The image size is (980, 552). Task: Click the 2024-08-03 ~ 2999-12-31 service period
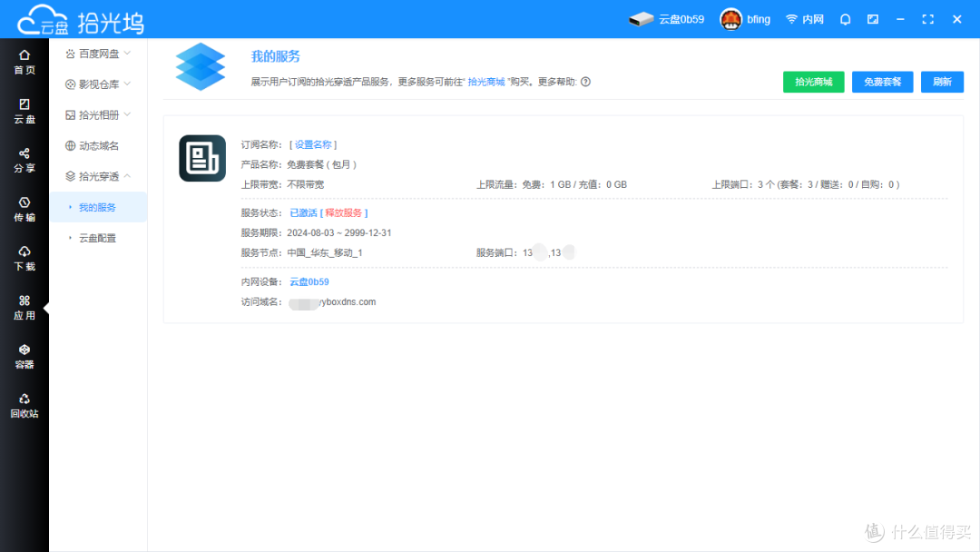339,233
